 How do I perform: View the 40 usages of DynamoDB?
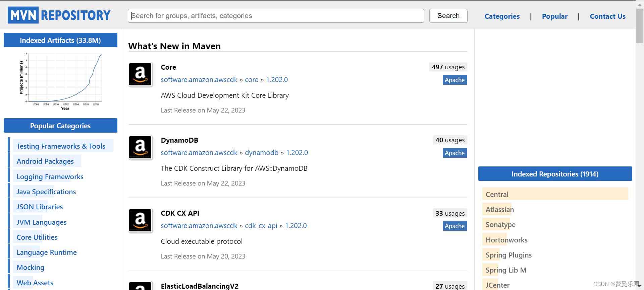pyautogui.click(x=450, y=140)
